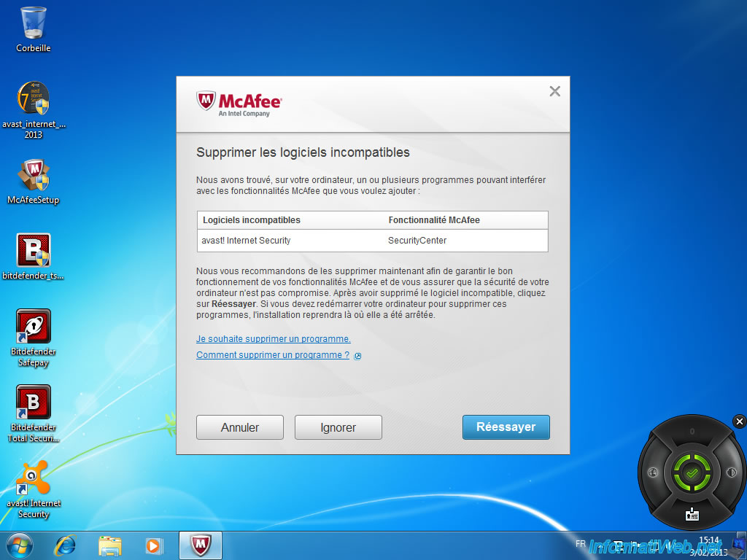The height and width of the screenshot is (560, 747).
Task: Click the 'Fonctionnalité McAfee' column header
Action: [x=434, y=220]
